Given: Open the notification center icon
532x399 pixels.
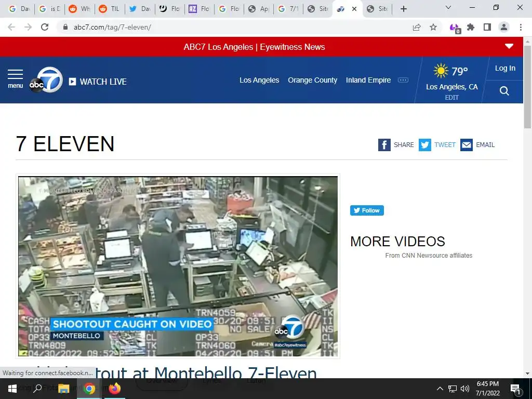Looking at the screenshot, I should point(515,389).
